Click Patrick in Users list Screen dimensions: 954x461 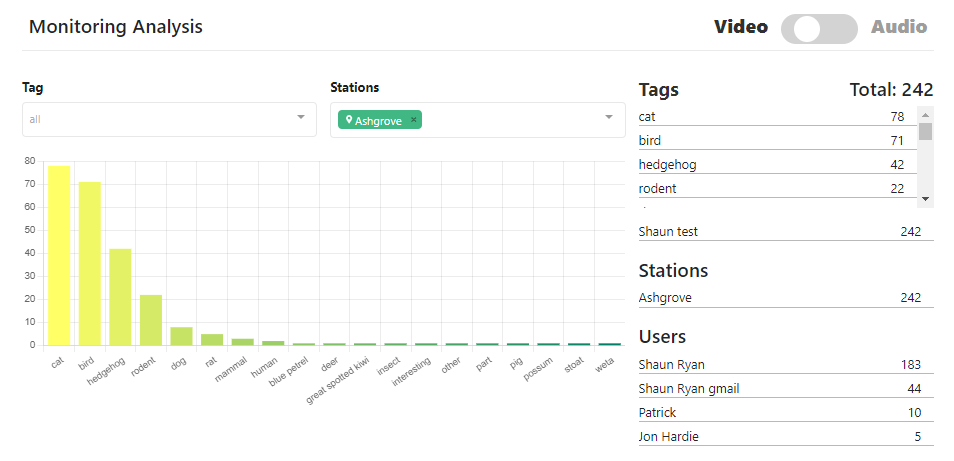click(x=785, y=412)
